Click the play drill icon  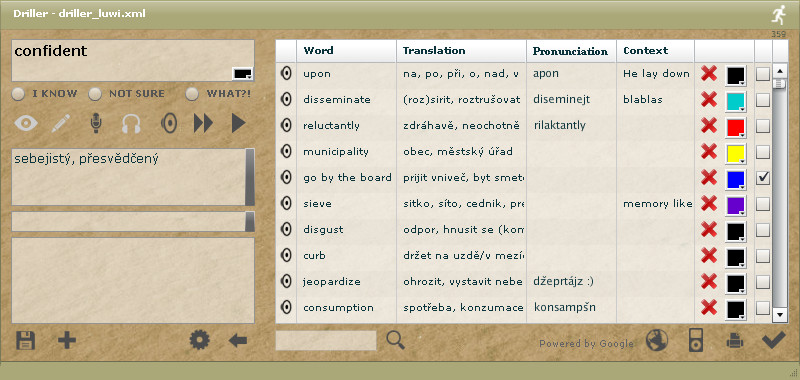[238, 123]
